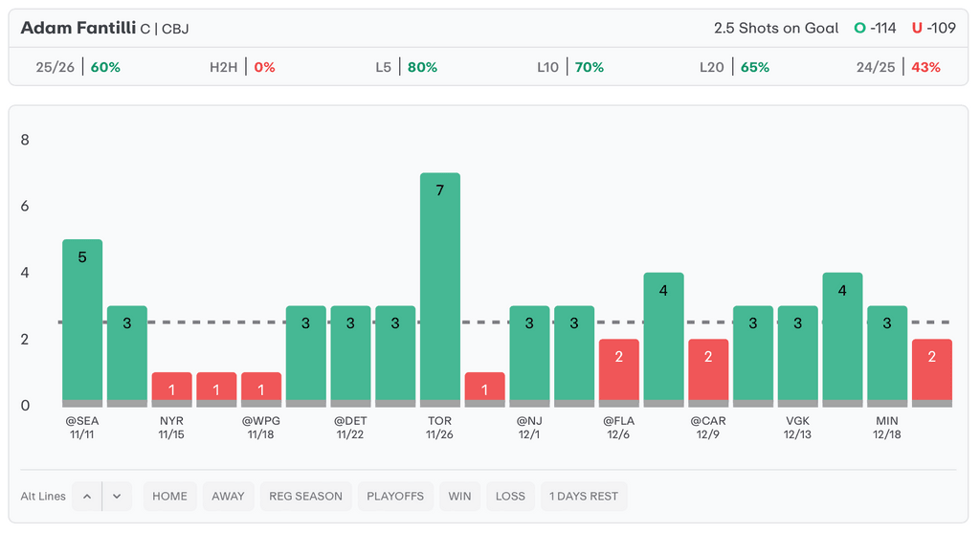This screenshot has width=980, height=533.
Task: Apply the 1 DAYS REST filter
Action: point(584,496)
